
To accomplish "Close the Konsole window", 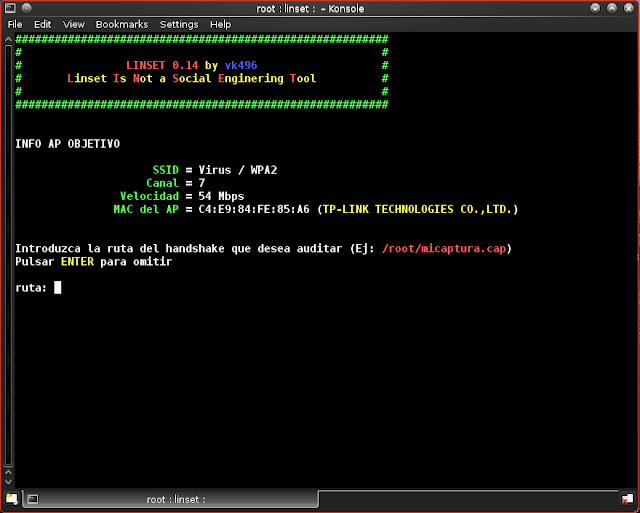I will (627, 8).
